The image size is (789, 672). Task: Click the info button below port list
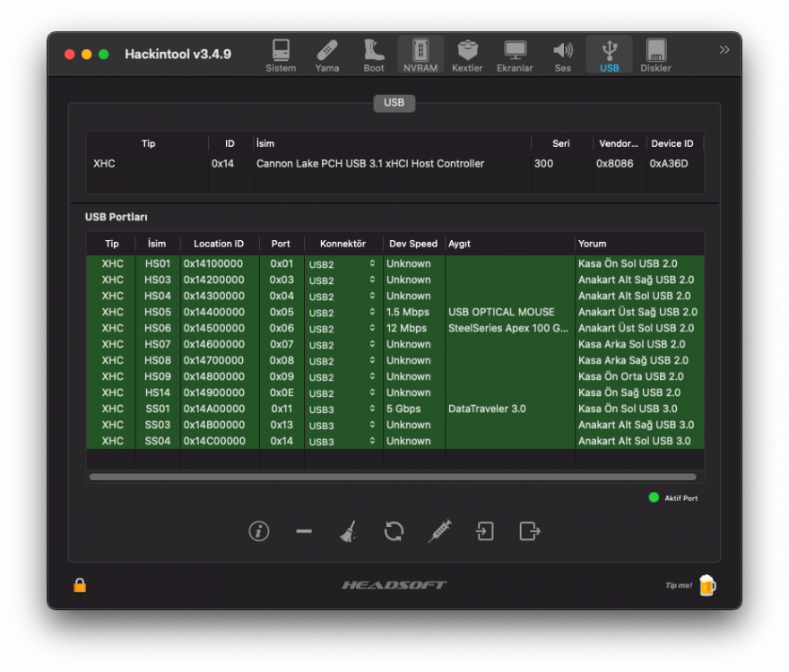coord(258,531)
